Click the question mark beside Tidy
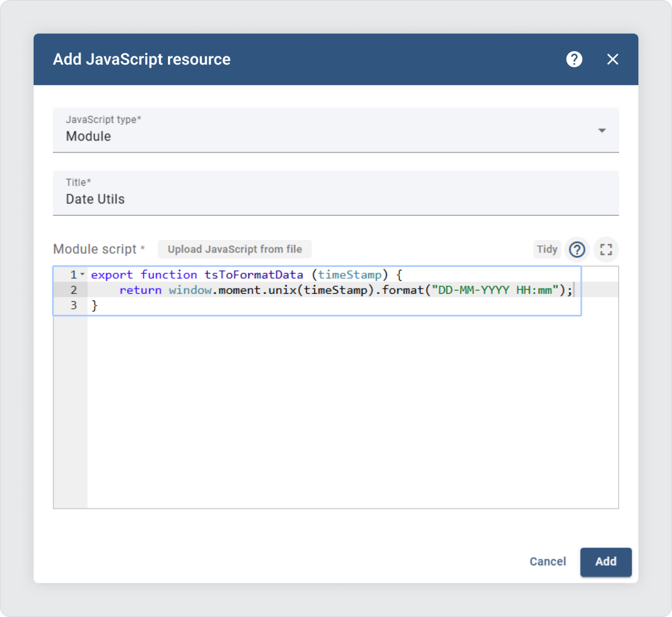Screen dimensions: 672x617 coord(577,249)
